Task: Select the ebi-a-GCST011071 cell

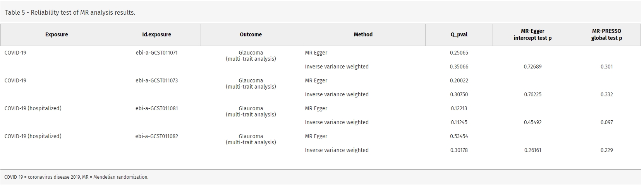Action: click(156, 53)
